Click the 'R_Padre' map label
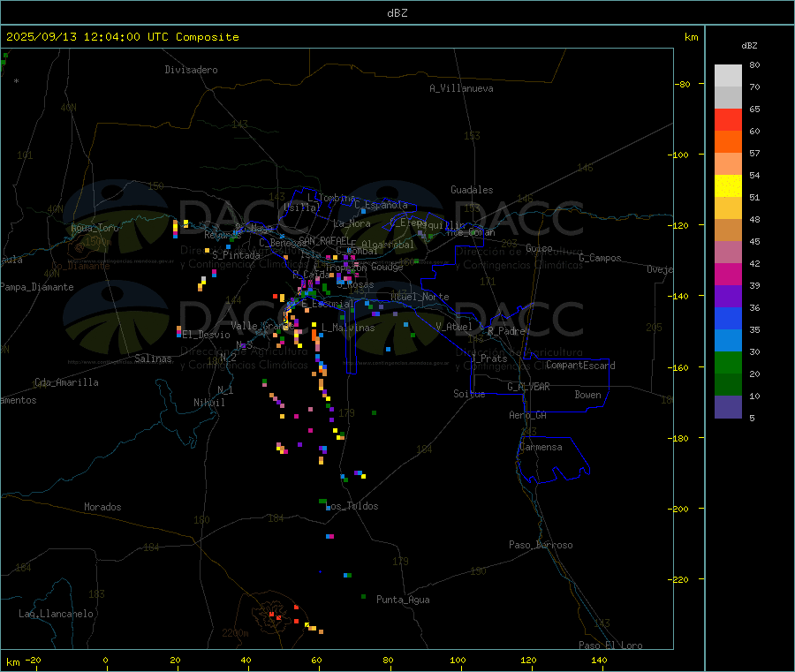Screen dimensions: 795x672 click(506, 331)
